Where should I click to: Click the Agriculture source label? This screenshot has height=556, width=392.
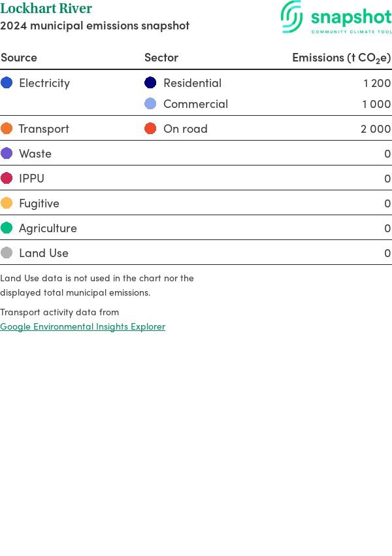pos(48,228)
